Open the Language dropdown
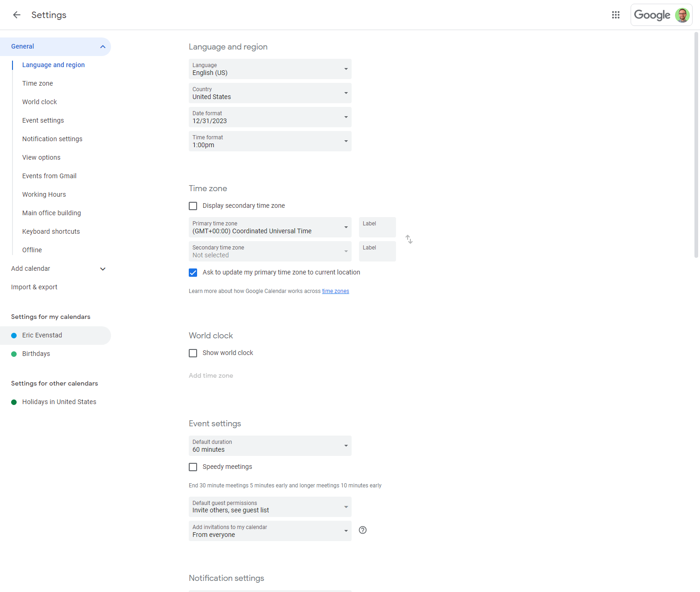The width and height of the screenshot is (700, 592). click(x=270, y=69)
